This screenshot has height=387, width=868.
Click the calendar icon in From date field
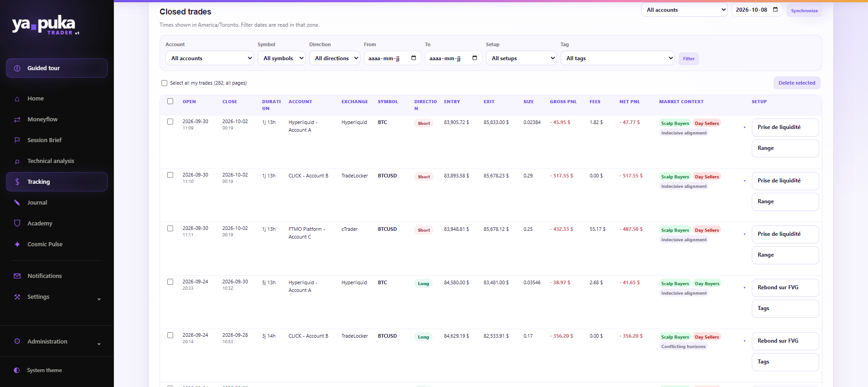coord(414,58)
